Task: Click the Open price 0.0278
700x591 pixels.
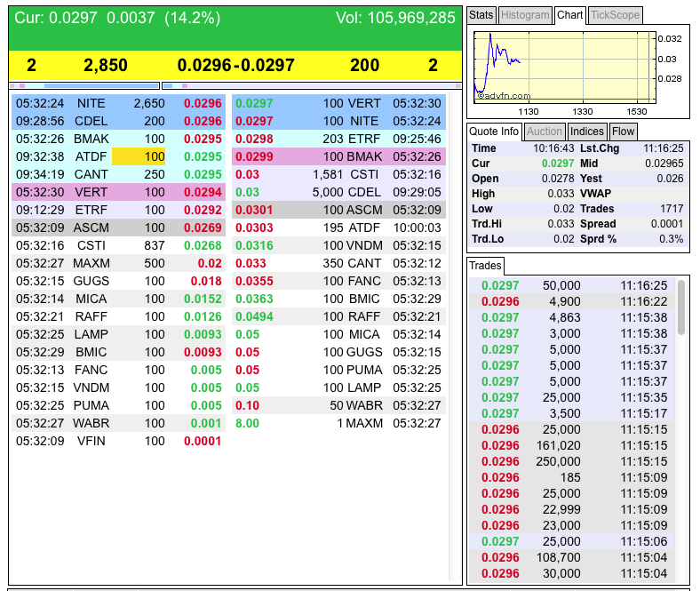Action: click(x=558, y=179)
